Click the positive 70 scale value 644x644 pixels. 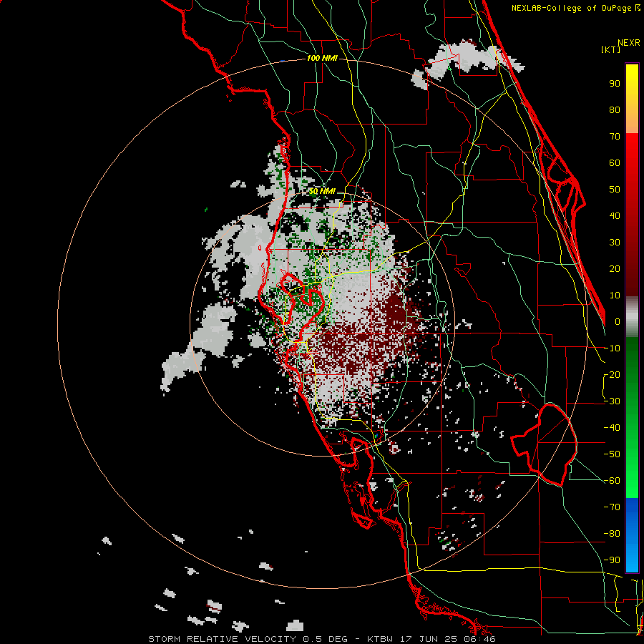615,137
